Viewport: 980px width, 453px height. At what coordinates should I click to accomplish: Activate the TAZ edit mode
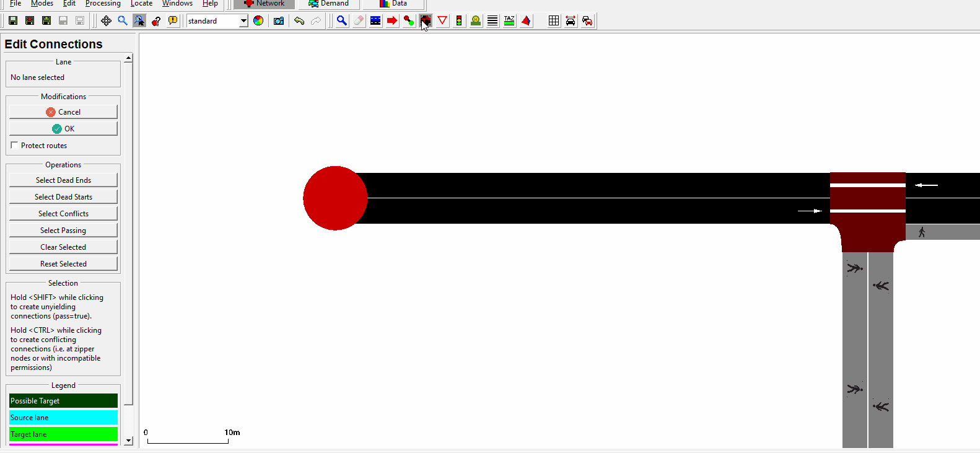509,21
